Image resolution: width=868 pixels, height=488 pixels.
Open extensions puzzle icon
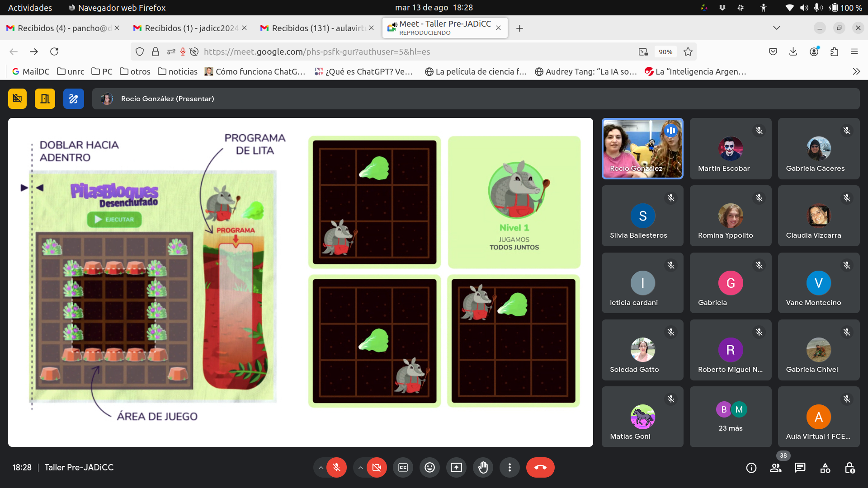pyautogui.click(x=834, y=52)
